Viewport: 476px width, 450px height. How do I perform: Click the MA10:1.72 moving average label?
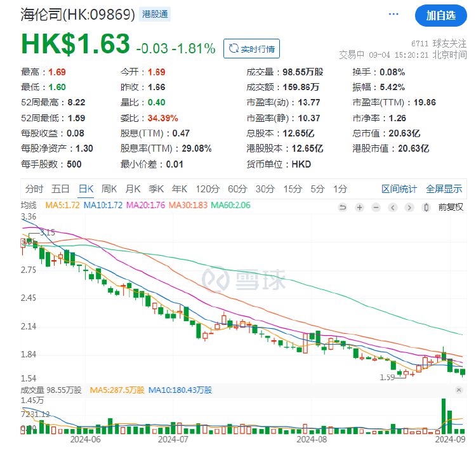103,205
